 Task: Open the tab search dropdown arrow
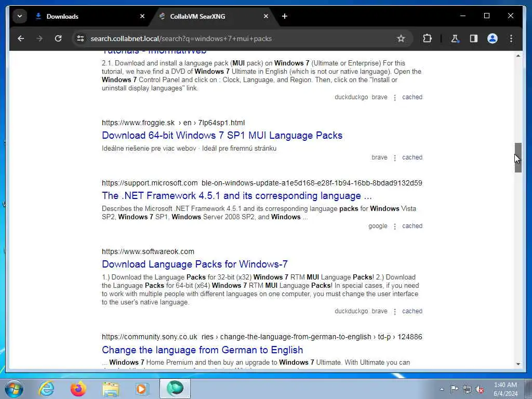click(20, 16)
